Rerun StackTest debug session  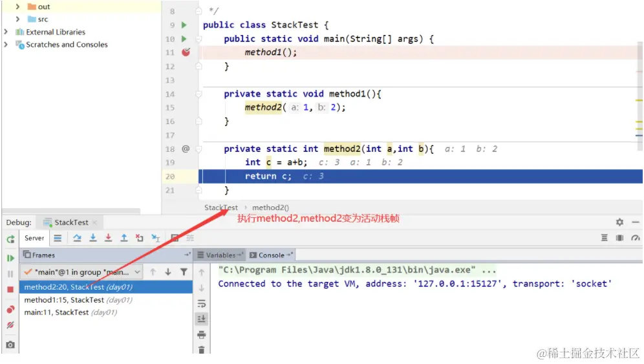11,239
